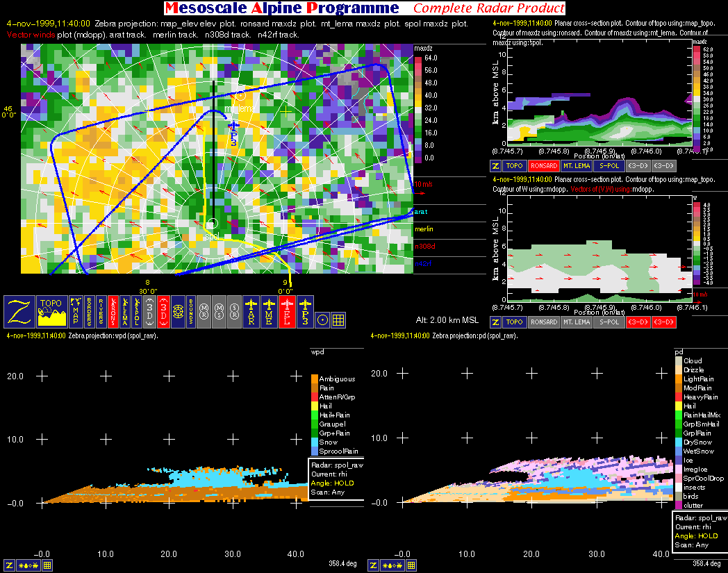Toggle the red 3D wind icon
The width and height of the screenshot is (728, 573).
tap(162, 312)
